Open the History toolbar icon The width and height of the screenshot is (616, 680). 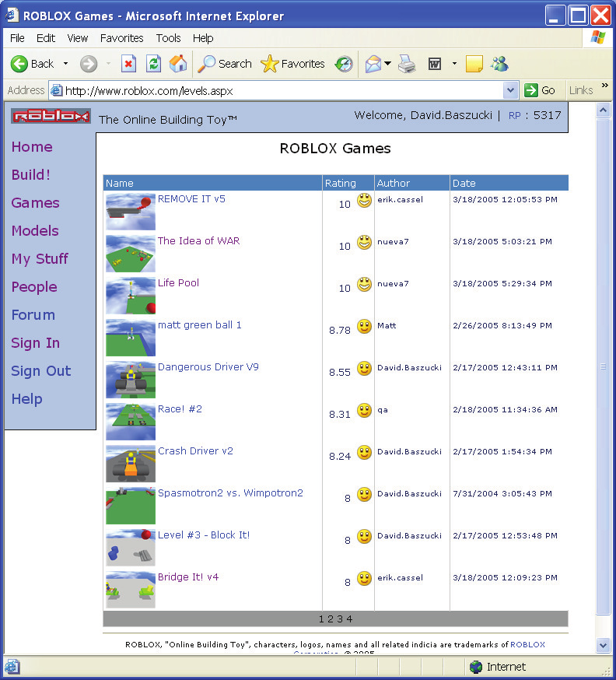click(345, 64)
